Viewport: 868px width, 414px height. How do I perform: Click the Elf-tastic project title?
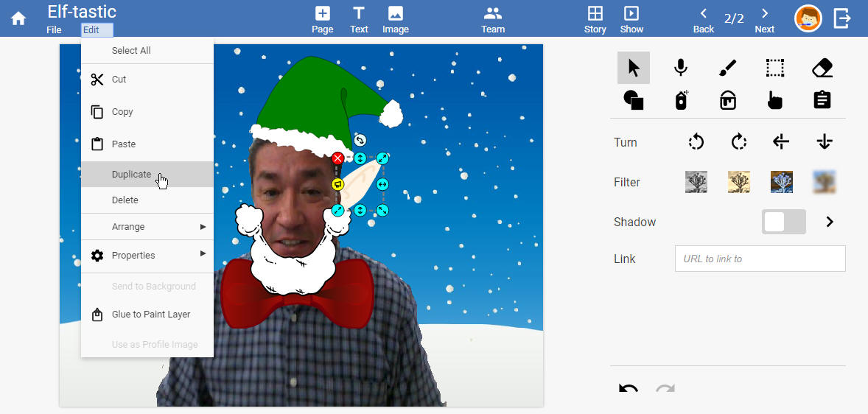click(82, 13)
